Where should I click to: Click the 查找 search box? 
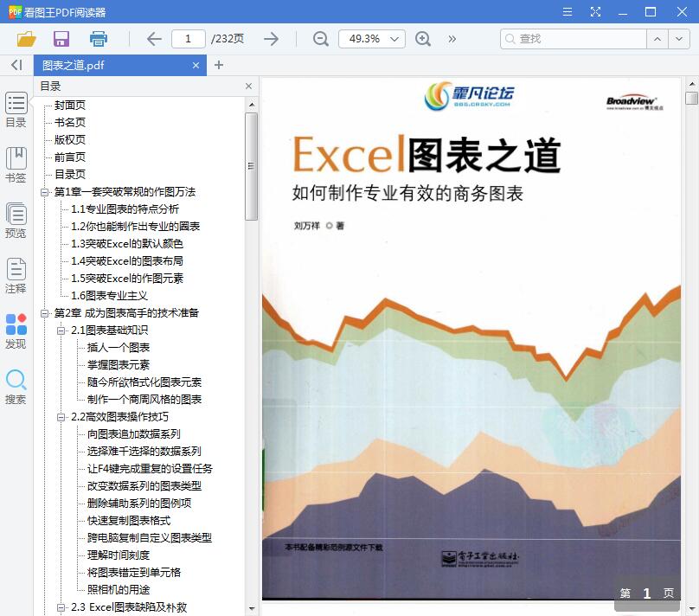(x=574, y=39)
